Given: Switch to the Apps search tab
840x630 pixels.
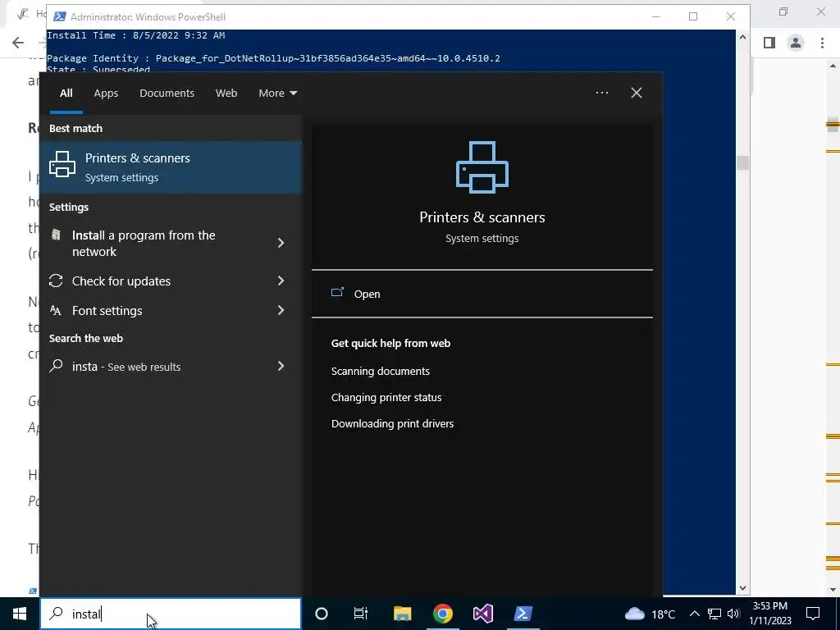Looking at the screenshot, I should click(106, 94).
